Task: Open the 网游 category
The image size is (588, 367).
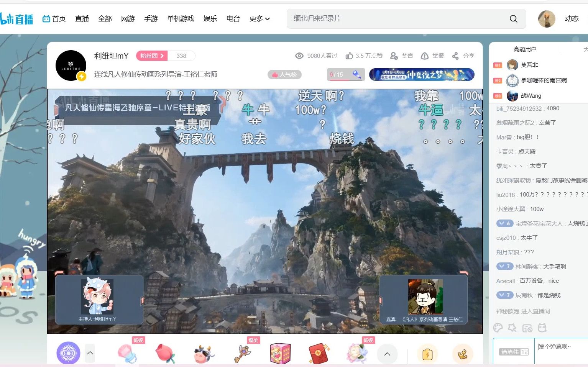Action: pyautogui.click(x=128, y=19)
